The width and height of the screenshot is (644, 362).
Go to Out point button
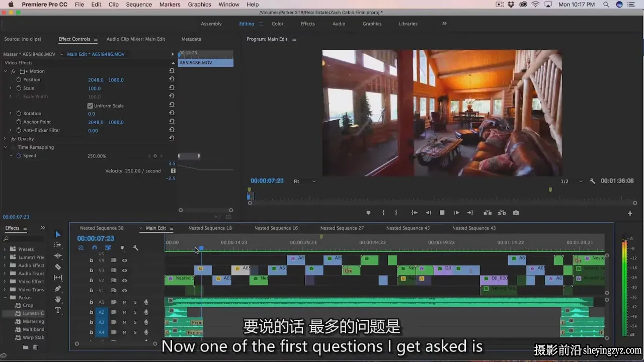click(x=470, y=213)
